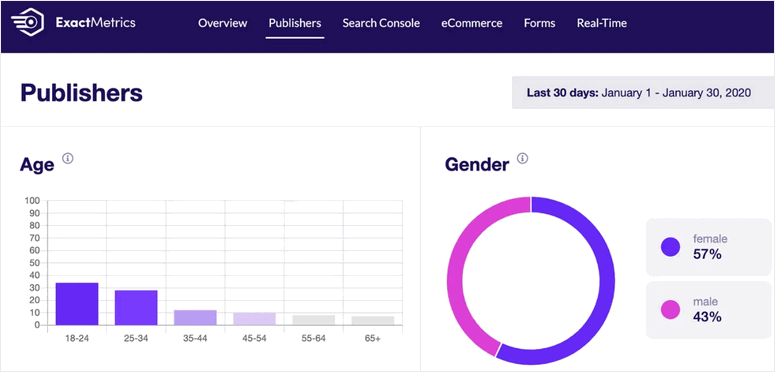Click the 55-64 age bar
The image size is (775, 372).
[313, 320]
